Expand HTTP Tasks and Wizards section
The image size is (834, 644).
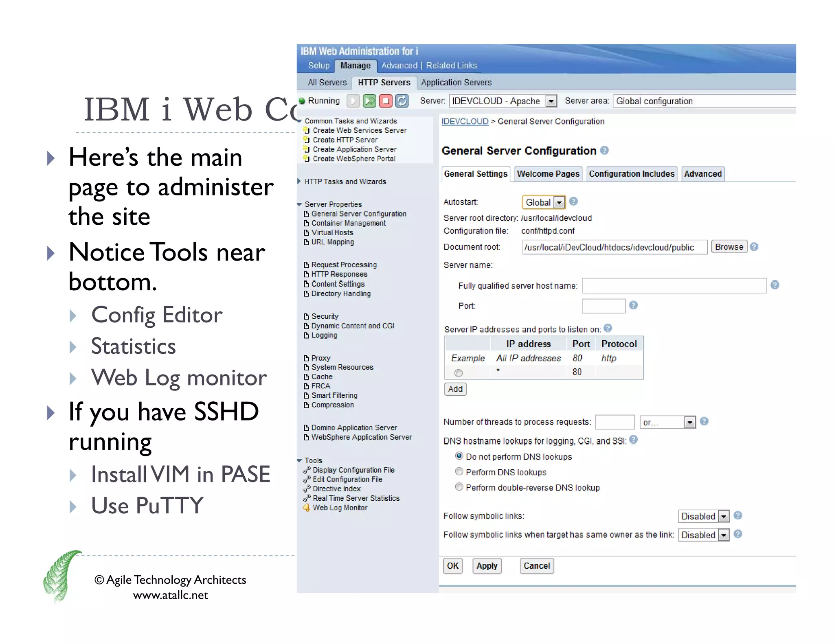point(299,181)
